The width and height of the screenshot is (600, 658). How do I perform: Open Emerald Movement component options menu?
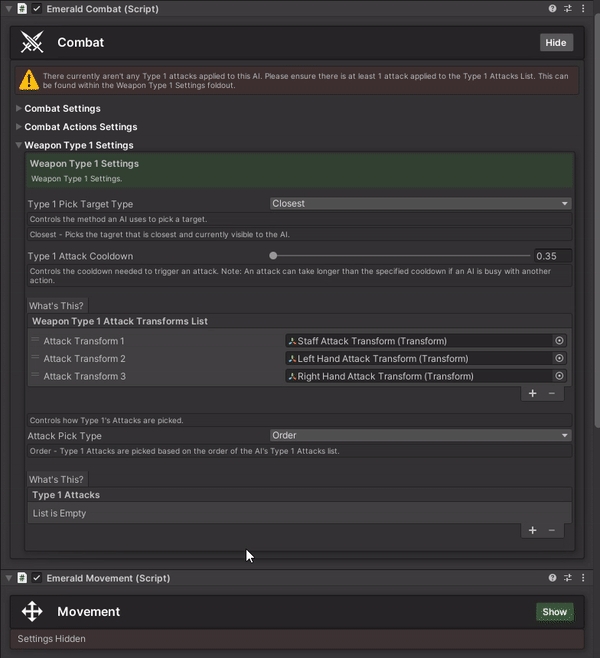coord(582,578)
